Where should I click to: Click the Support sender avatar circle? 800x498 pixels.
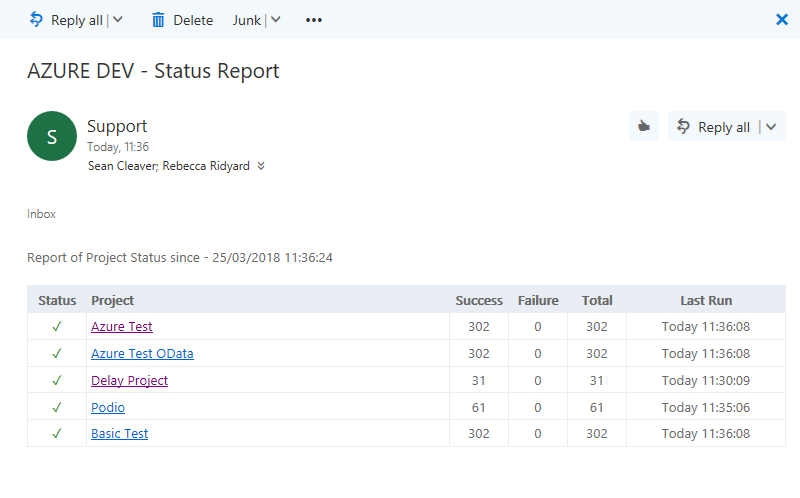(52, 136)
